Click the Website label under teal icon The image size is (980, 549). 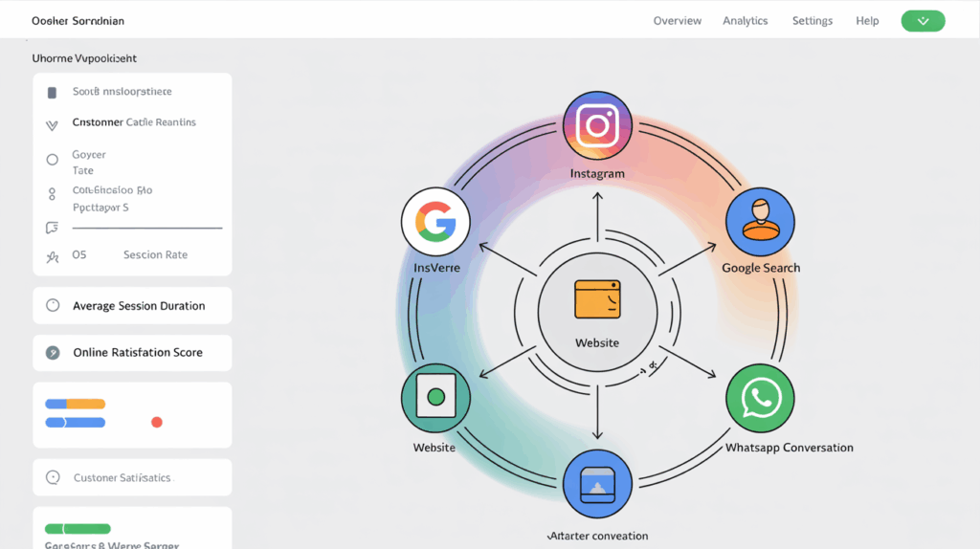coord(434,448)
